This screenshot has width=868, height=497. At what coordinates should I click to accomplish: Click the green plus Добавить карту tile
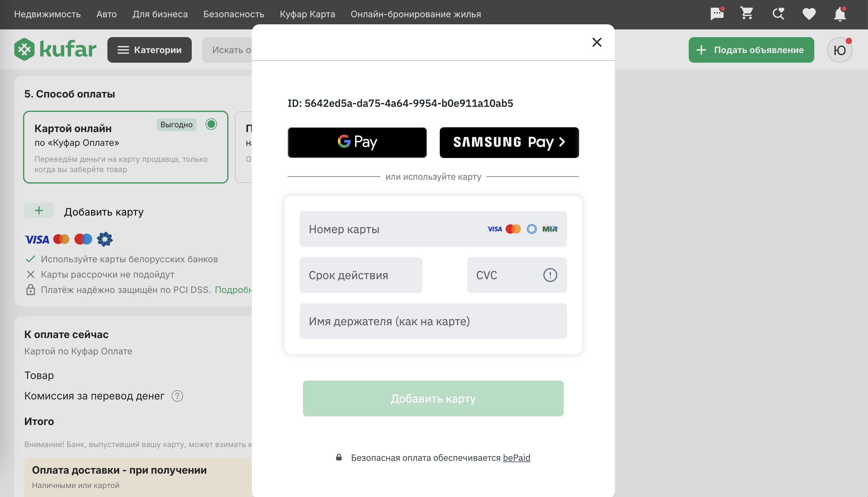click(39, 210)
